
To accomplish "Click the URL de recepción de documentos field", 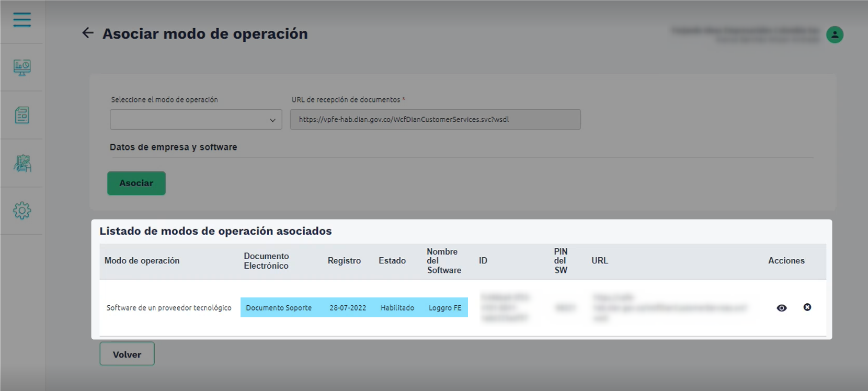I will [435, 120].
